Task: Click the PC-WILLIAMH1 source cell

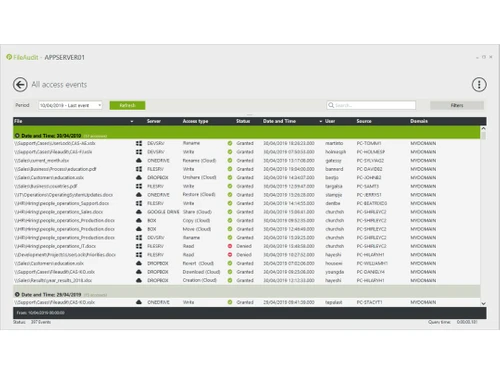Action: click(372, 263)
